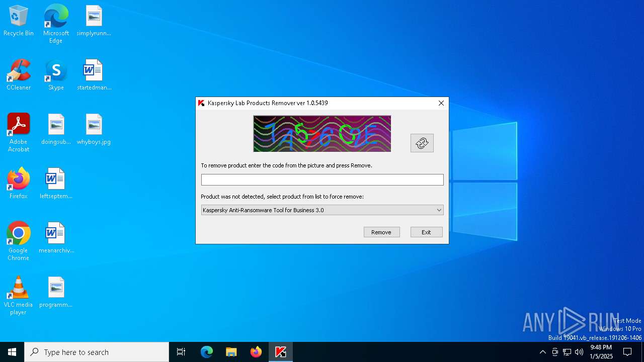Select programm image file on desktop
644x362 pixels.
(x=56, y=293)
